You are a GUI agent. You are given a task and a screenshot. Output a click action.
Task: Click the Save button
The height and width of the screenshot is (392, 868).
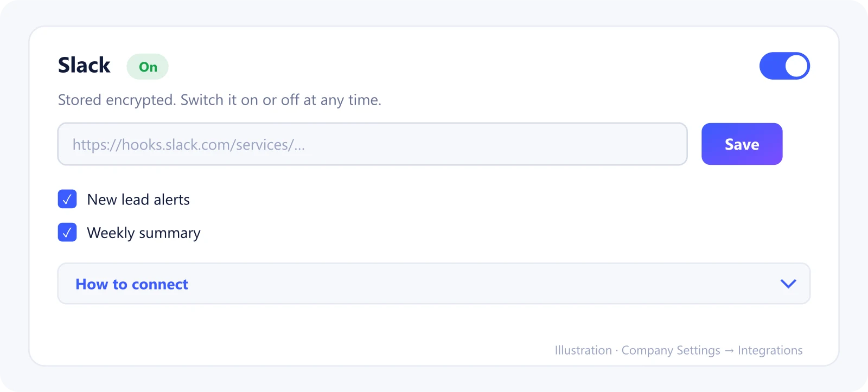(x=742, y=144)
